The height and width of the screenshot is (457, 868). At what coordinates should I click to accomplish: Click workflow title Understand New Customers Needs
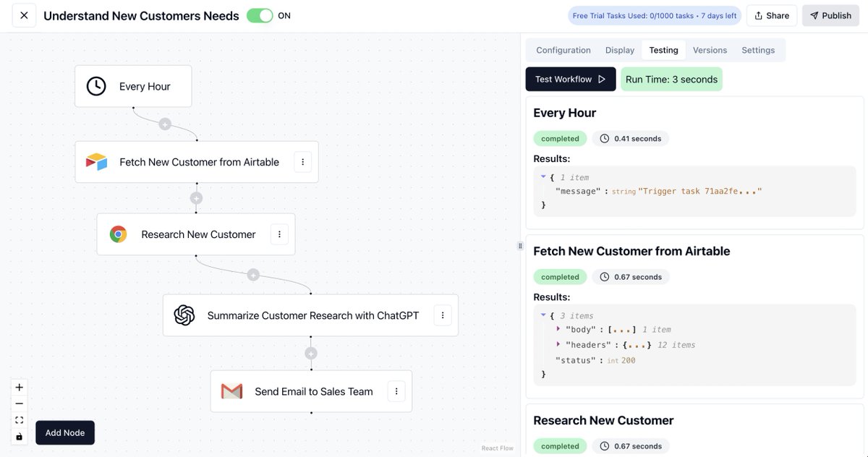pyautogui.click(x=141, y=15)
